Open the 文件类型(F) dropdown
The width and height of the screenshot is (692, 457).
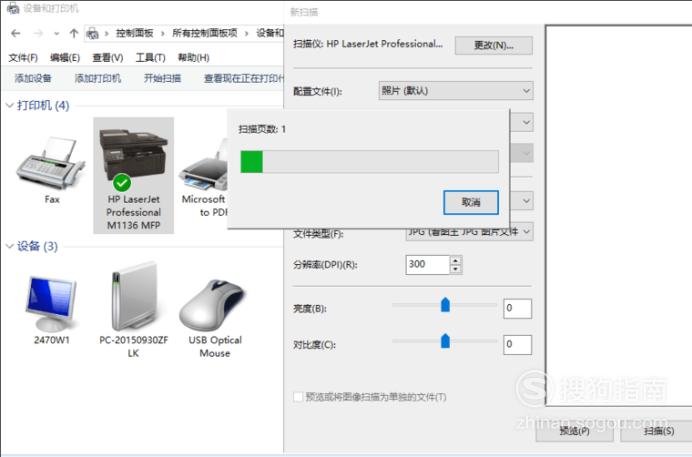tap(469, 232)
